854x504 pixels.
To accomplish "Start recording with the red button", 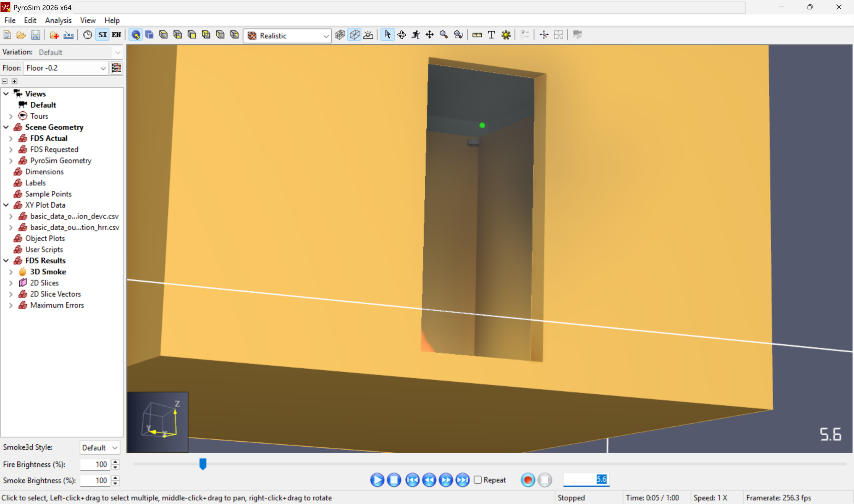I will (528, 480).
